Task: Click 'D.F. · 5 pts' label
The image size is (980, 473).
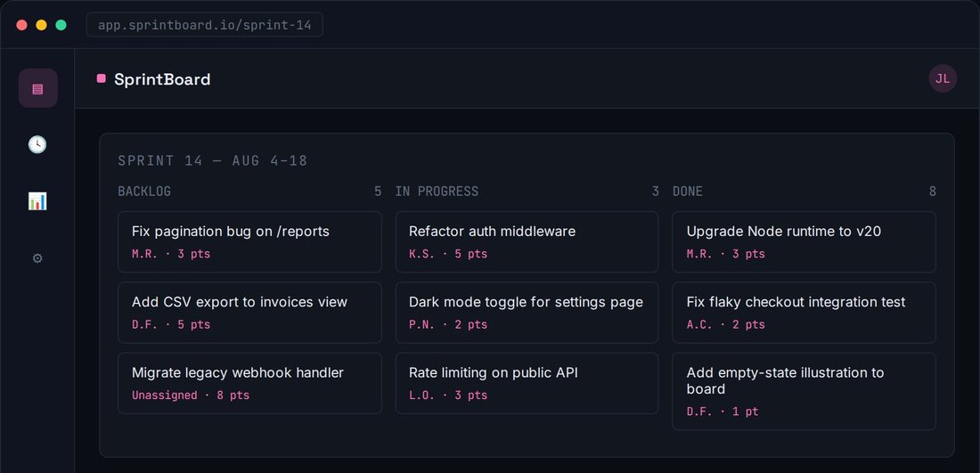Action: click(x=171, y=324)
